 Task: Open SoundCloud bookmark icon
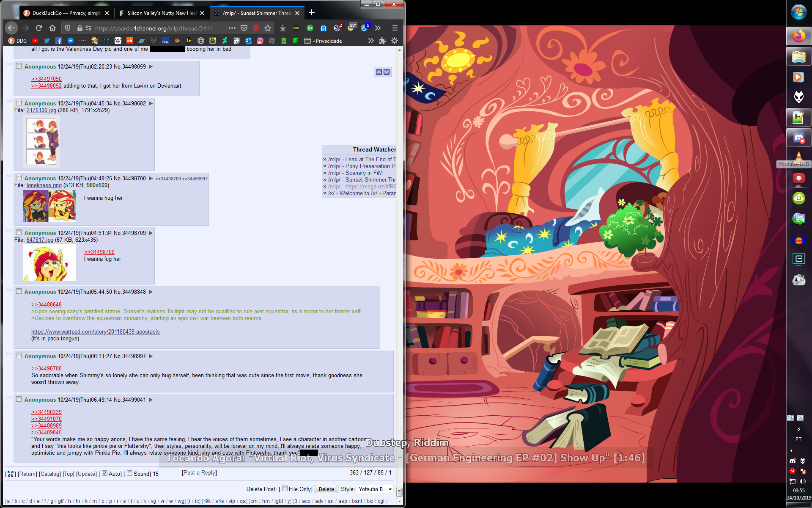pyautogui.click(x=130, y=41)
